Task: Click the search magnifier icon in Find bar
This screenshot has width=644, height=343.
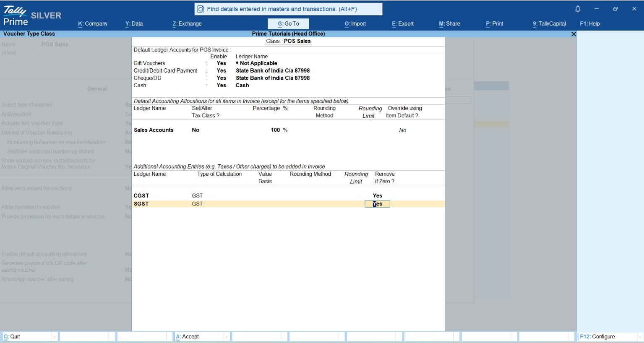Action: tap(201, 9)
